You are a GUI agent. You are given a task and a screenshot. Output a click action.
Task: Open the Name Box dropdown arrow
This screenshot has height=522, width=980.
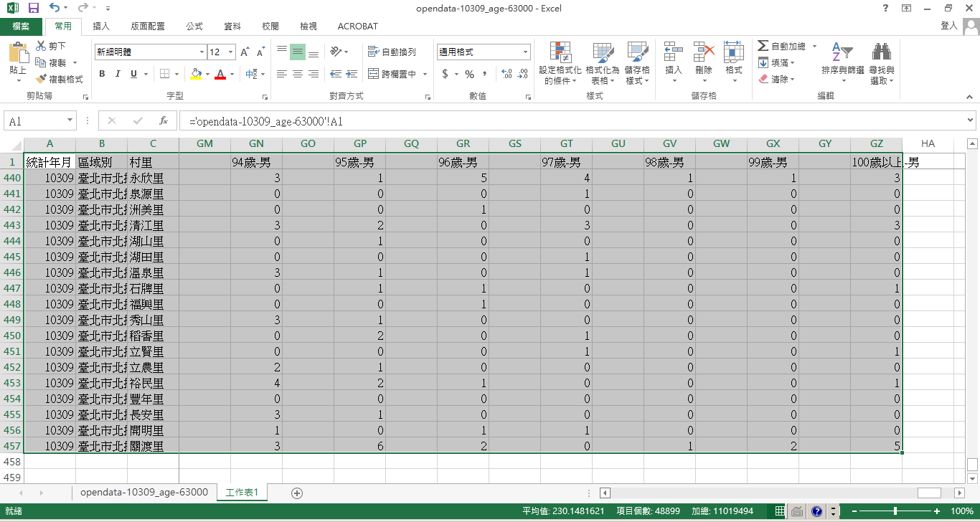[x=70, y=121]
